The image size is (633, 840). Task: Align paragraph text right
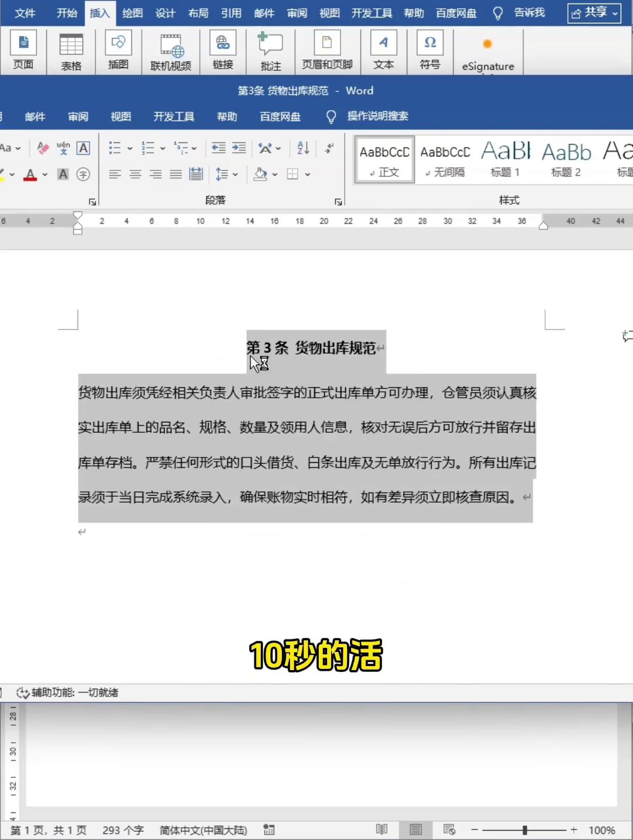(x=155, y=174)
